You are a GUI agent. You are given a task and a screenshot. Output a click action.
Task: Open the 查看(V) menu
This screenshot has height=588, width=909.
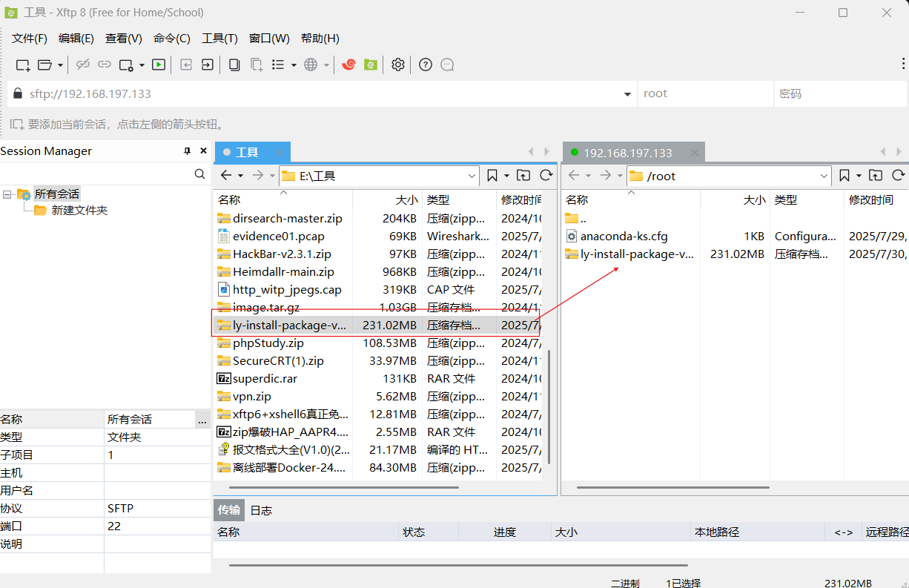(x=124, y=39)
